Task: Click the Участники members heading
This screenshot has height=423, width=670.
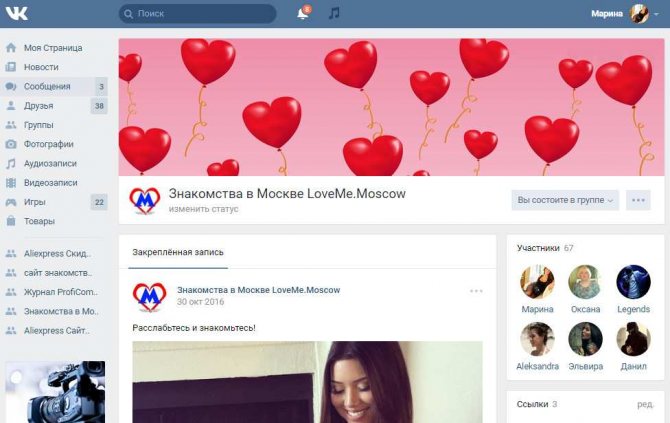Action: tap(538, 248)
